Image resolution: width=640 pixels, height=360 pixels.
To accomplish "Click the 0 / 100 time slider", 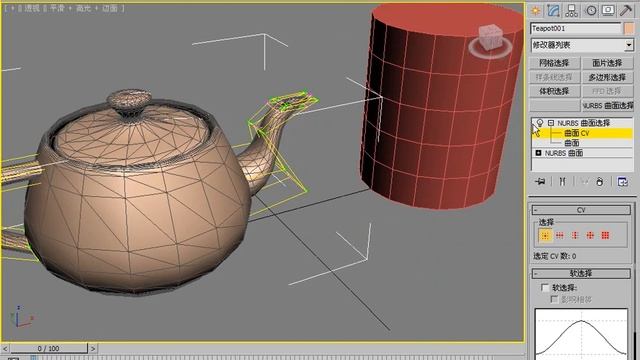I will point(48,349).
